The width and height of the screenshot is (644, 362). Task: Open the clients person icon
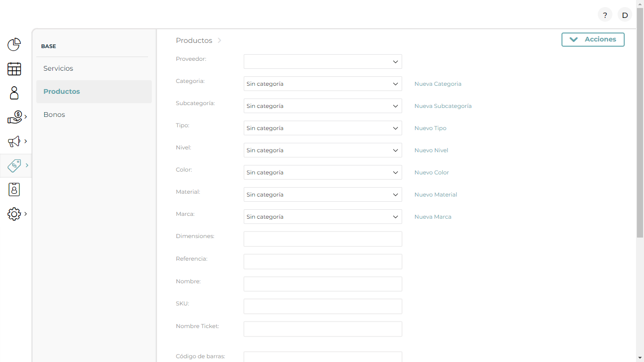pyautogui.click(x=14, y=93)
